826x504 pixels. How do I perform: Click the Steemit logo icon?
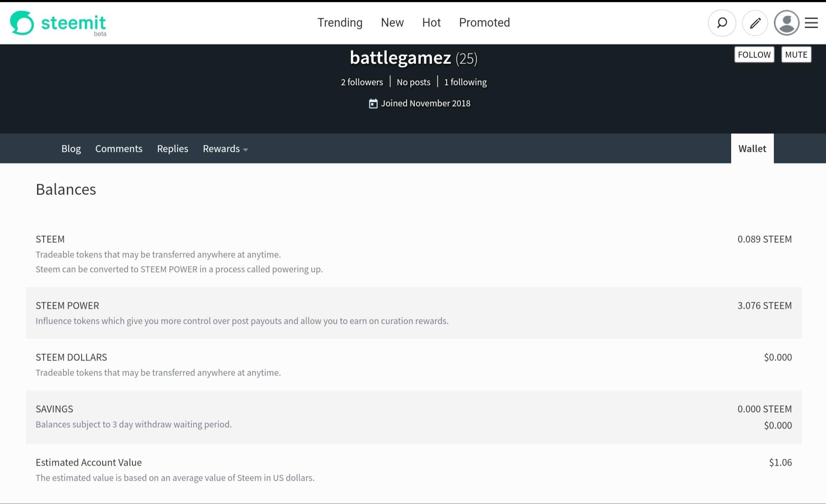[22, 23]
